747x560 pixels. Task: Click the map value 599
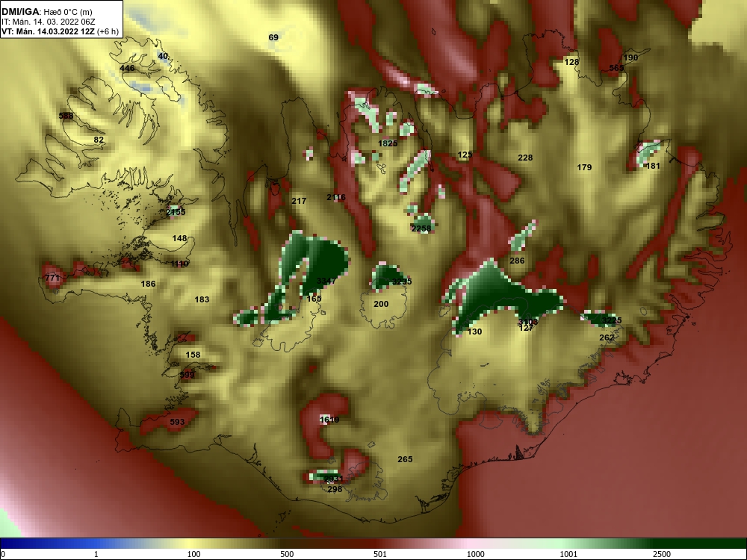(187, 375)
